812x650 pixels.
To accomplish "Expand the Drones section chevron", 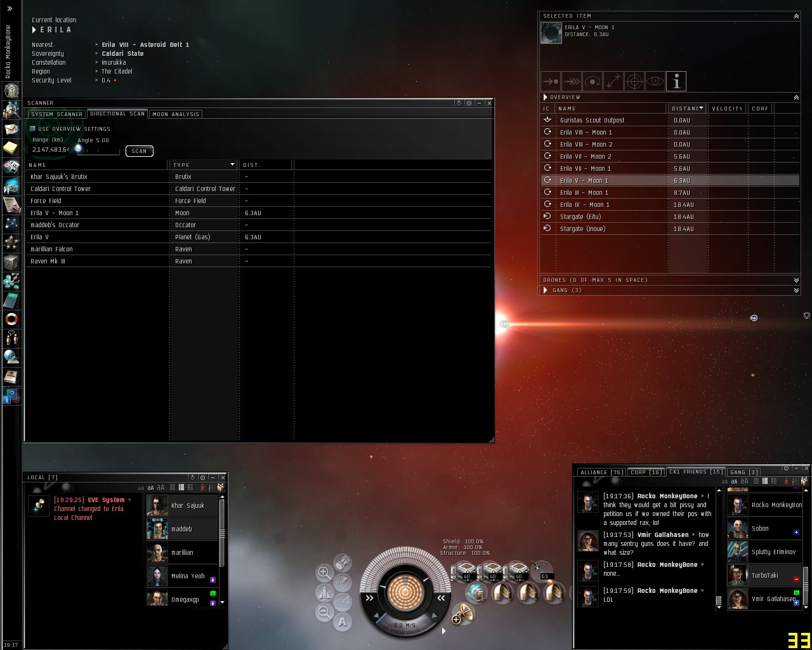I will tap(796, 280).
